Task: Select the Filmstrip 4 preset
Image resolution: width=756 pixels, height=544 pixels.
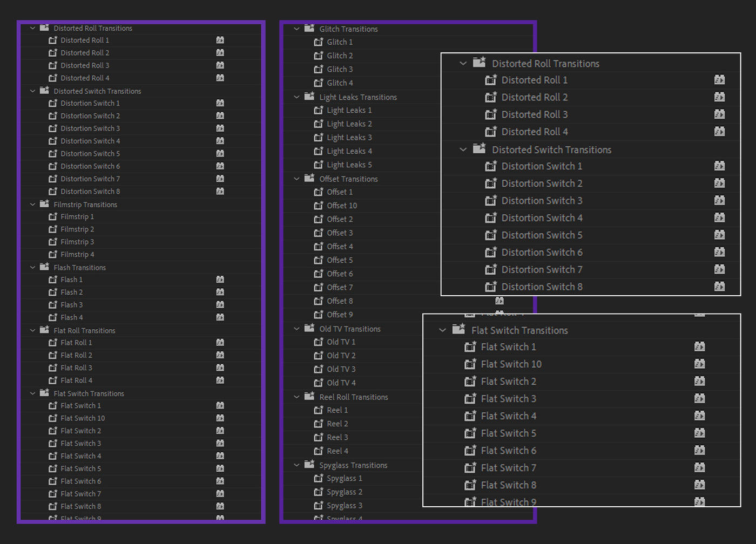Action: click(77, 254)
